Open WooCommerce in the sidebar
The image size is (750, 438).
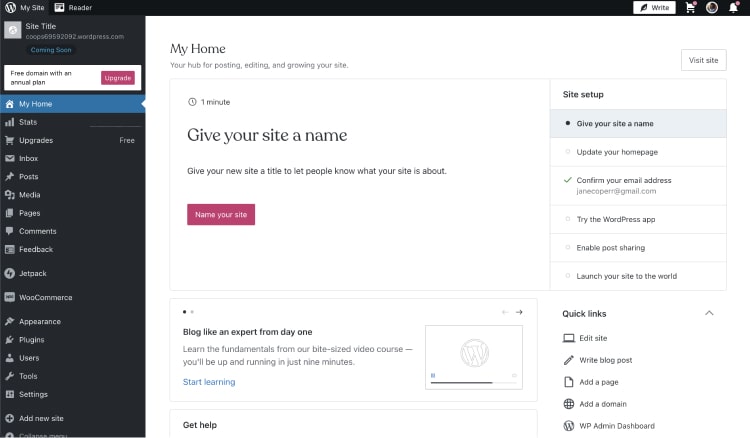point(73,297)
